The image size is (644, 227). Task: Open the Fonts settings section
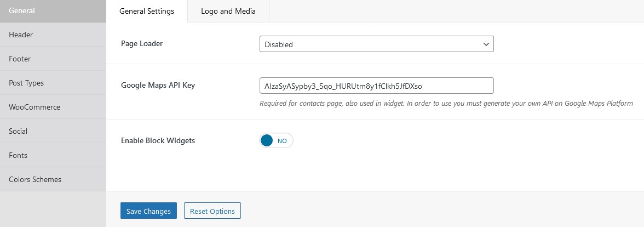(53, 156)
